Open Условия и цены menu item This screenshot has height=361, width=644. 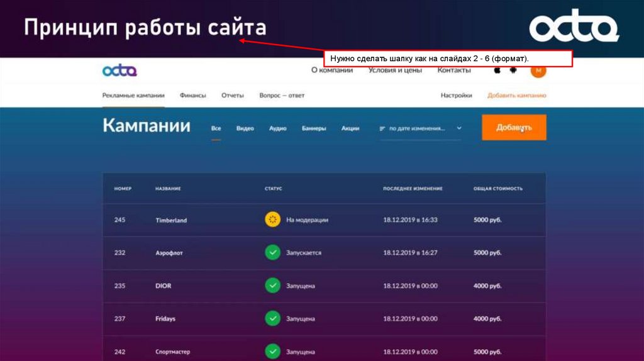click(395, 70)
